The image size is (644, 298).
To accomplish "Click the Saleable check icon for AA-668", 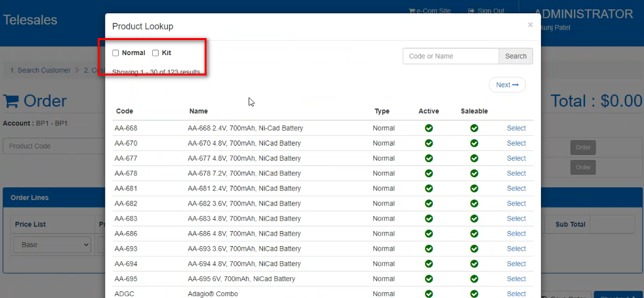I will click(474, 128).
